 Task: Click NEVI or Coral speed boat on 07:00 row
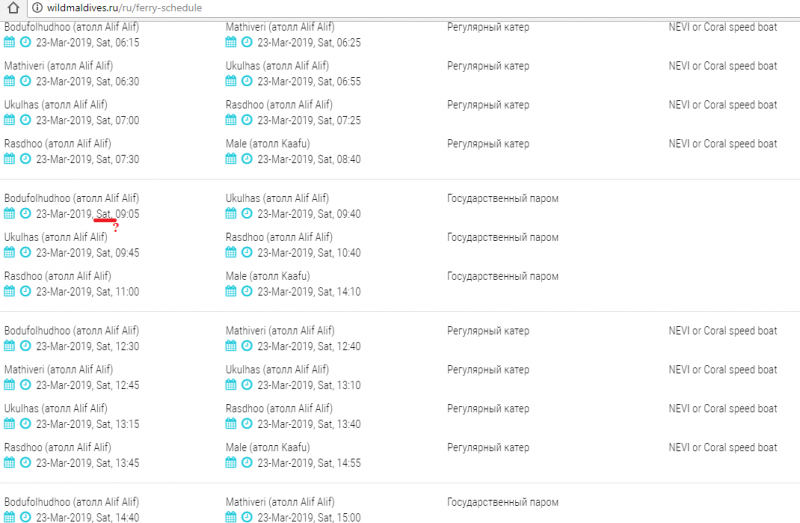click(x=722, y=105)
